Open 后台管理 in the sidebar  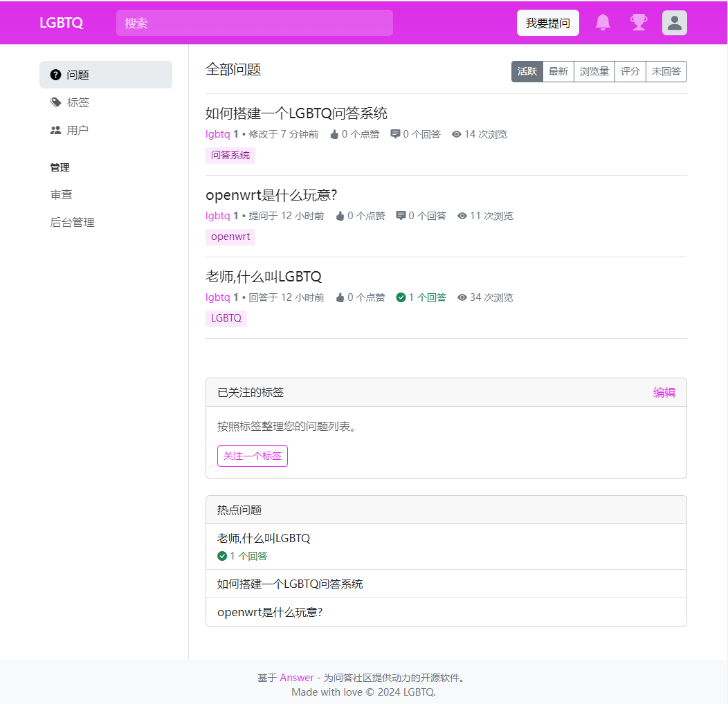[73, 223]
